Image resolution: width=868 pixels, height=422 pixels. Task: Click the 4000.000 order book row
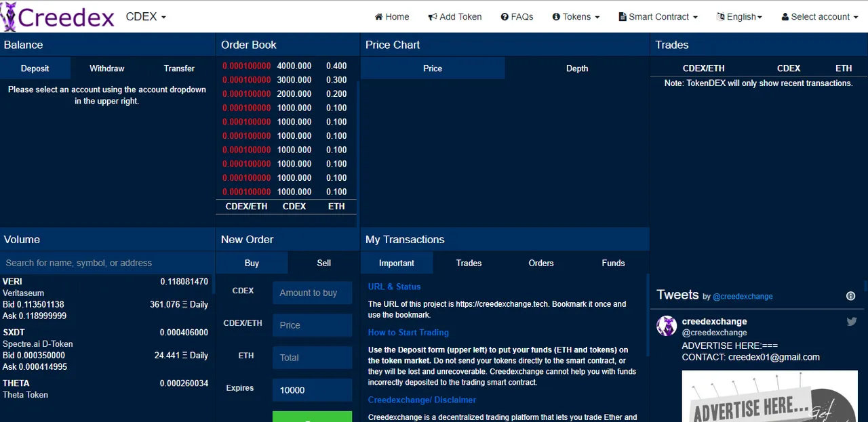[x=285, y=66]
